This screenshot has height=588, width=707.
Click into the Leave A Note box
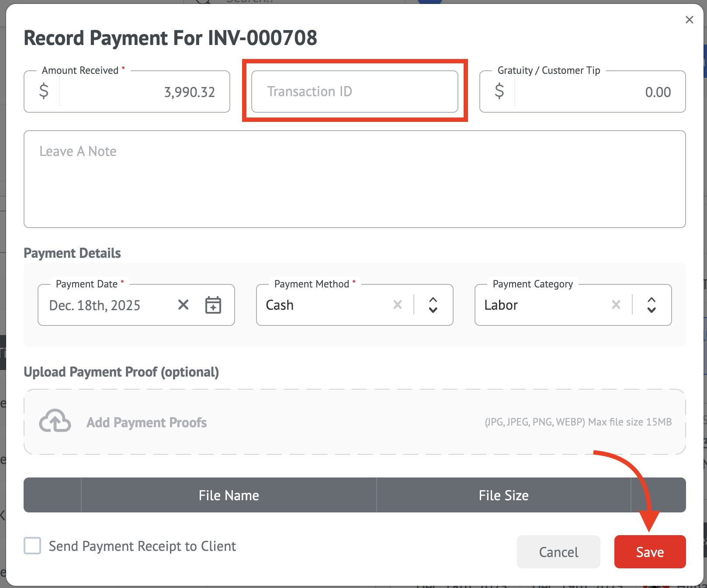[354, 179]
